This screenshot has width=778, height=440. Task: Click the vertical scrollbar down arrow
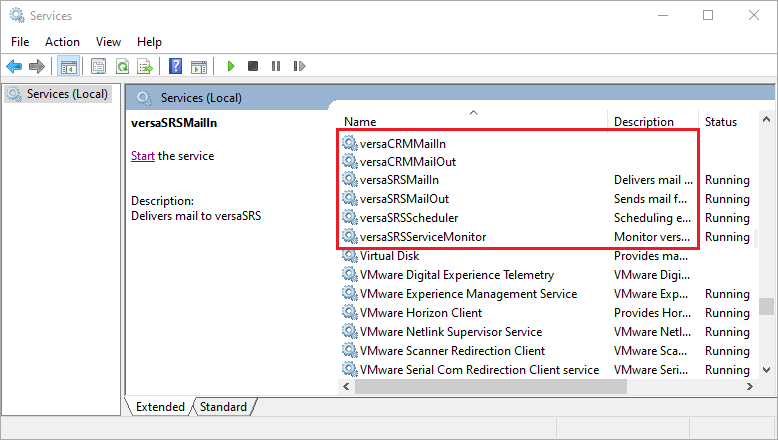(x=766, y=370)
